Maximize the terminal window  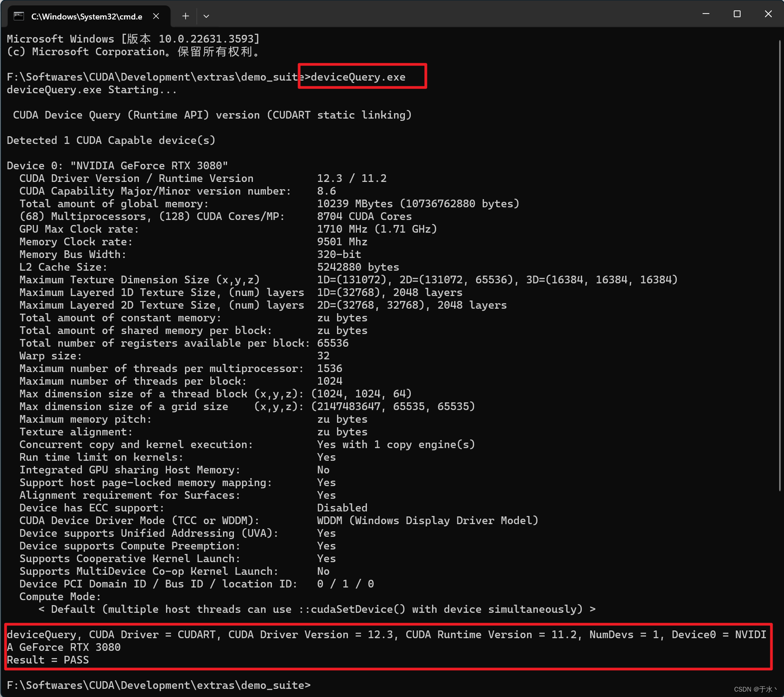coord(737,14)
